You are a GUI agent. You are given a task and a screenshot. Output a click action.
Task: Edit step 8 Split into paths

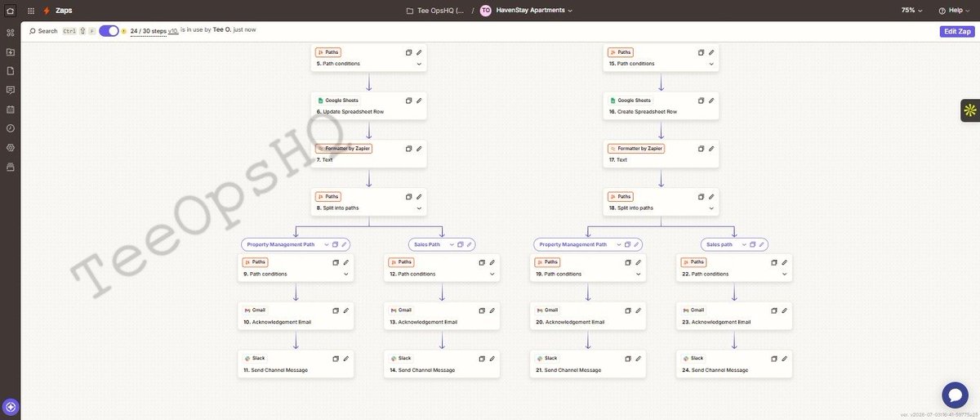(x=419, y=197)
